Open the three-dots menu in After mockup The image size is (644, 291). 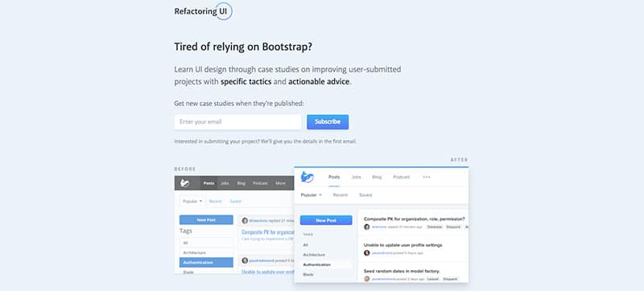point(427,177)
